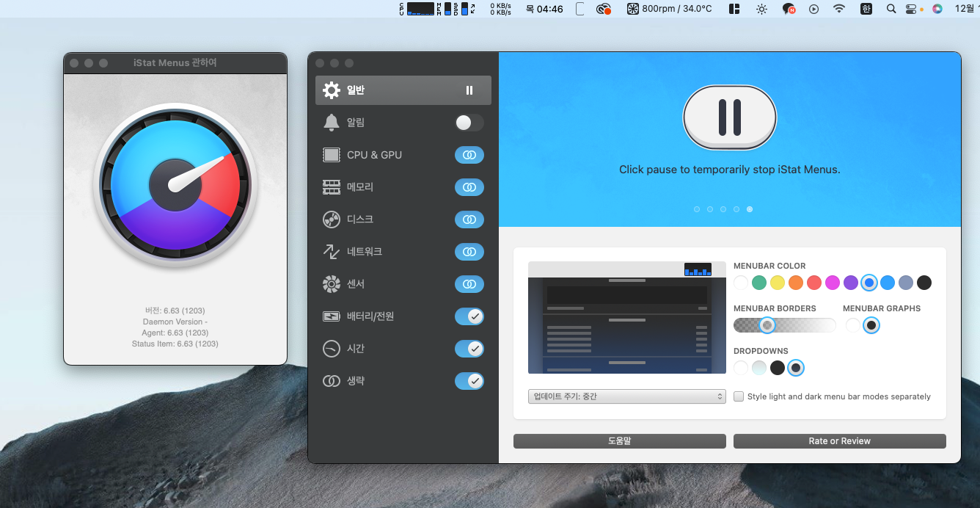Click the battery icon beside 배터리/전원
980x508 pixels.
332,316
